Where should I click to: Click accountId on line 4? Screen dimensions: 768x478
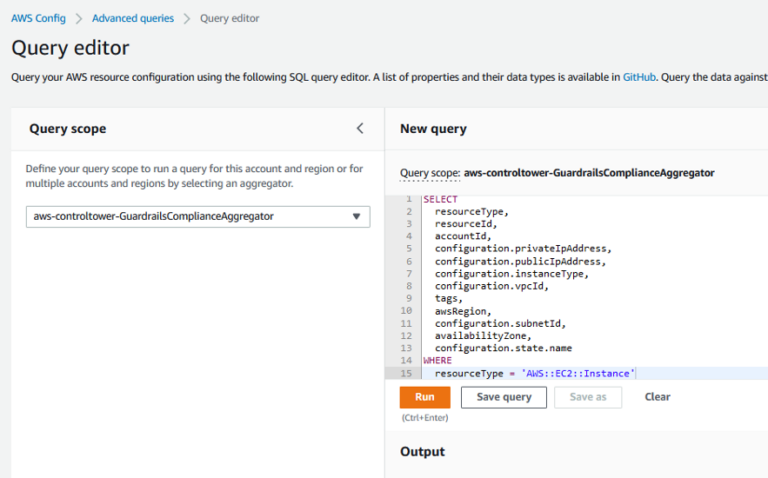tap(463, 236)
